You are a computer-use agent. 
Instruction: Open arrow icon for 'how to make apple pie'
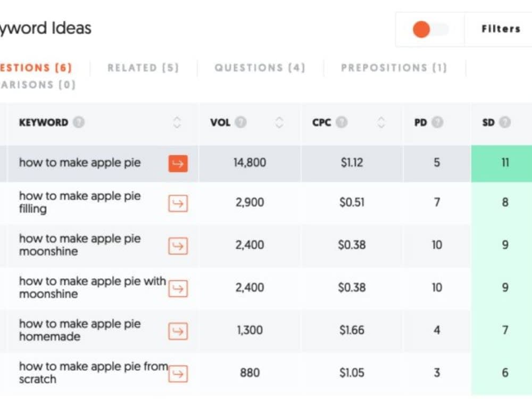click(x=178, y=163)
